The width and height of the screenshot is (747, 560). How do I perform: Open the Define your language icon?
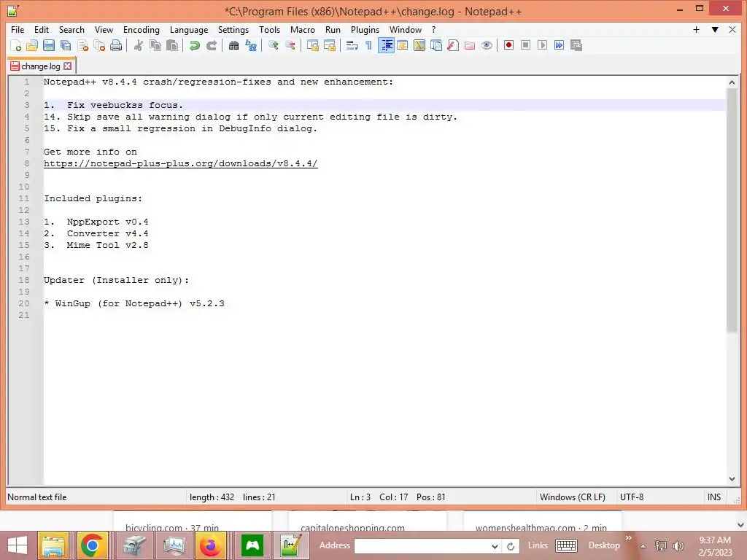click(403, 45)
